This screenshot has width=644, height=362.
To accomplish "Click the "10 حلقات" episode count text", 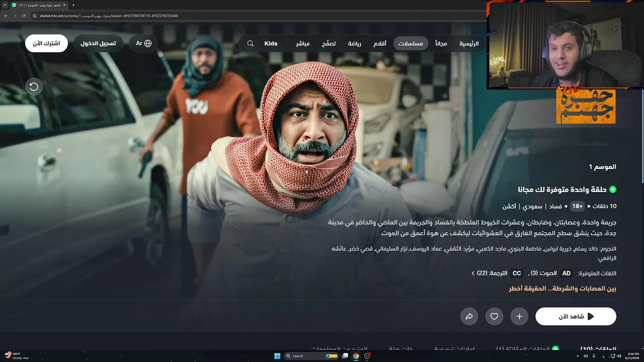I will pyautogui.click(x=604, y=207).
